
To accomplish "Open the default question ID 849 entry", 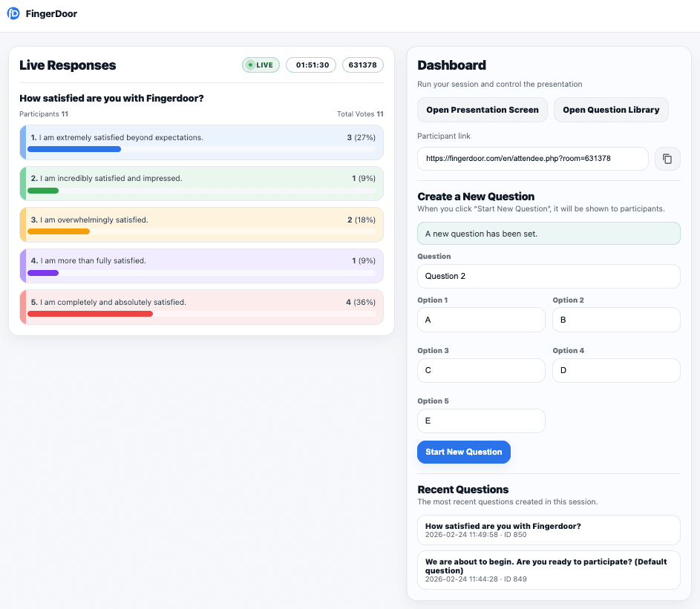I will pyautogui.click(x=548, y=570).
